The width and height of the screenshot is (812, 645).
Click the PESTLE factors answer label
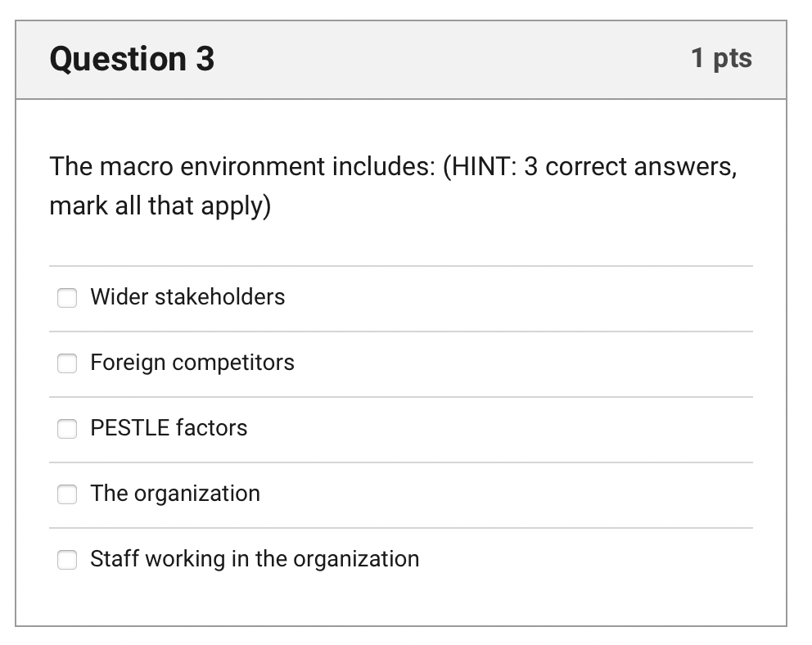[169, 428]
